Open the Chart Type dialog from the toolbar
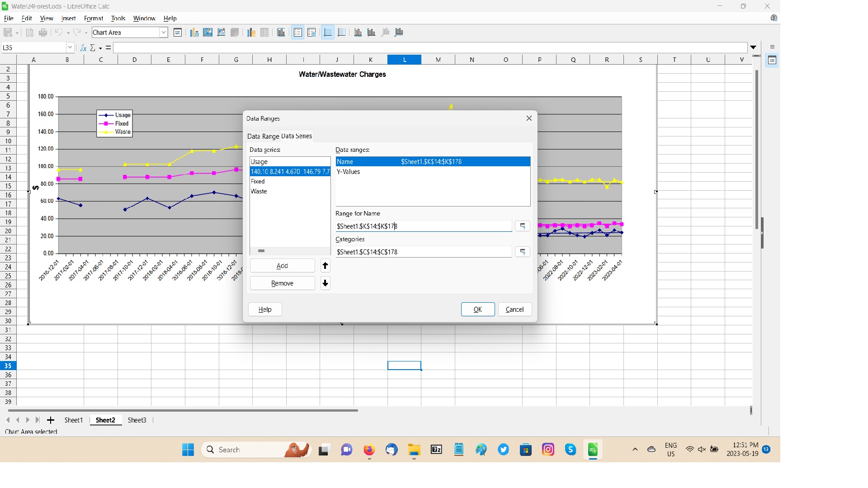This screenshot has height=488, width=868. (x=194, y=32)
